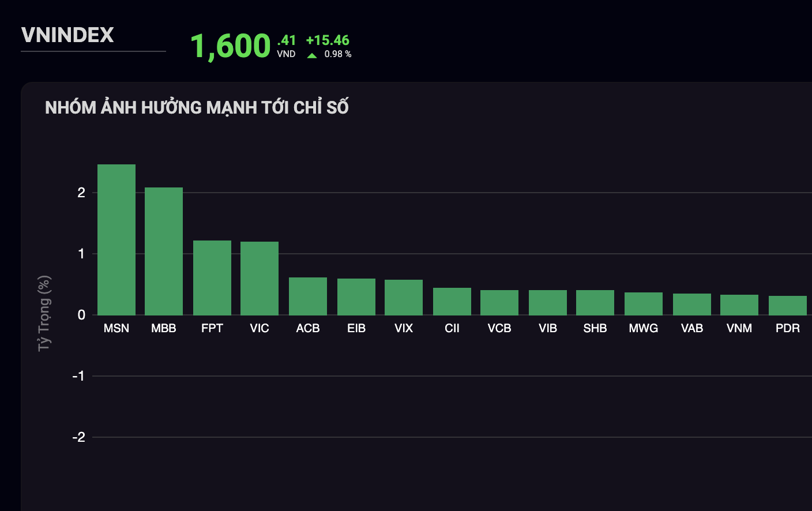
Task: Click the EIB bar
Action: [356, 297]
